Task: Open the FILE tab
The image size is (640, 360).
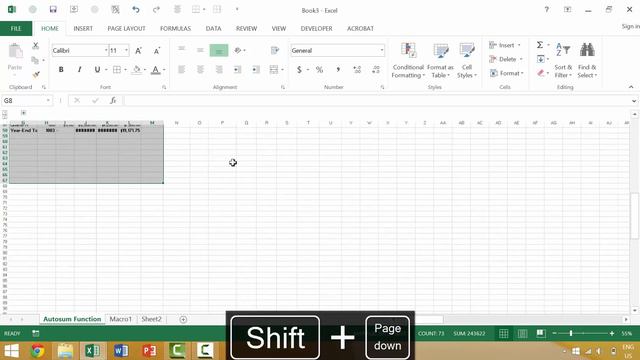Action: (16, 29)
